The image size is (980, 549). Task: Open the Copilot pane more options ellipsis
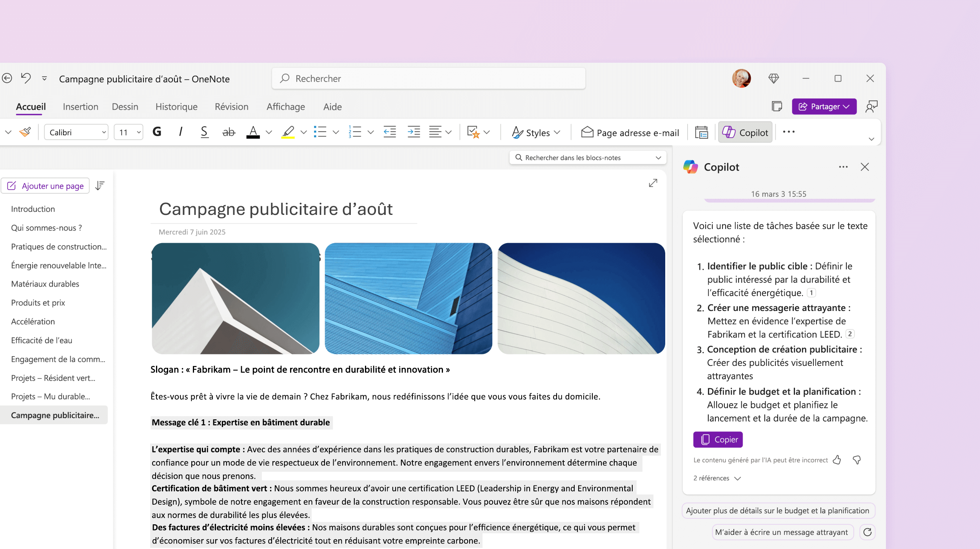(x=843, y=167)
